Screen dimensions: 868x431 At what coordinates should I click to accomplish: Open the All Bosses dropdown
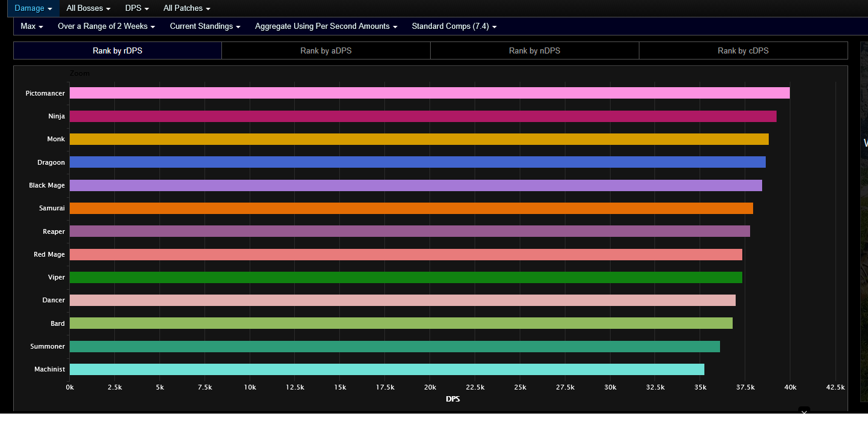click(x=88, y=8)
